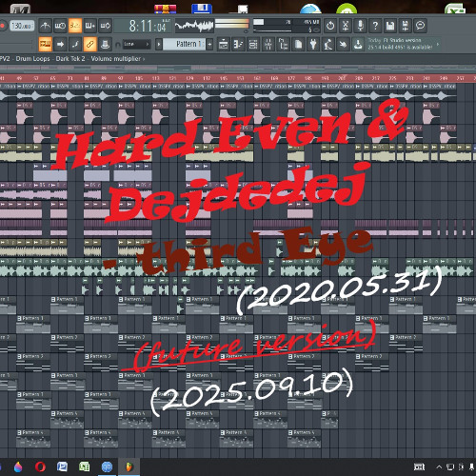Screen dimensions: 476x476
Task: Open the Line snap dropdown
Action: coord(136,44)
